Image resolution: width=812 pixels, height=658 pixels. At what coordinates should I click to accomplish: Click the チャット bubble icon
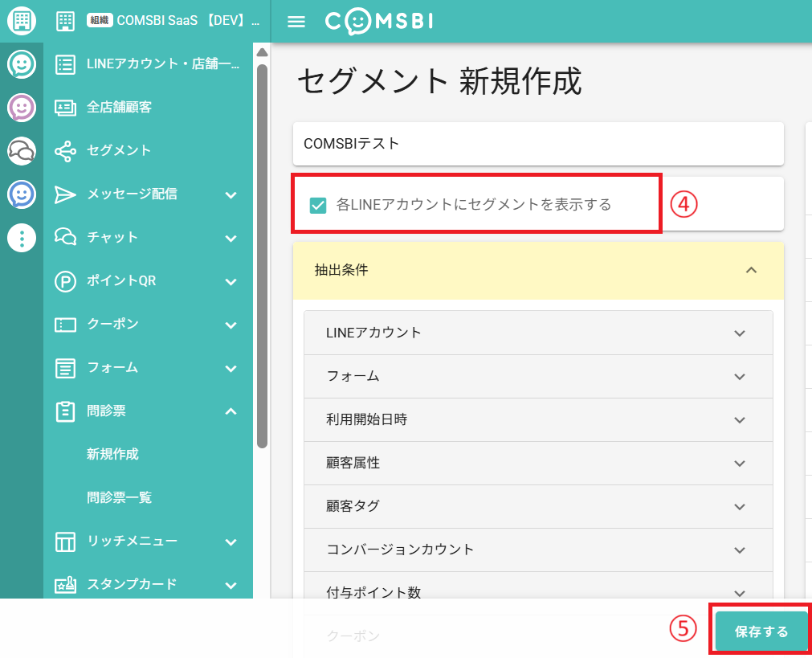pos(65,237)
